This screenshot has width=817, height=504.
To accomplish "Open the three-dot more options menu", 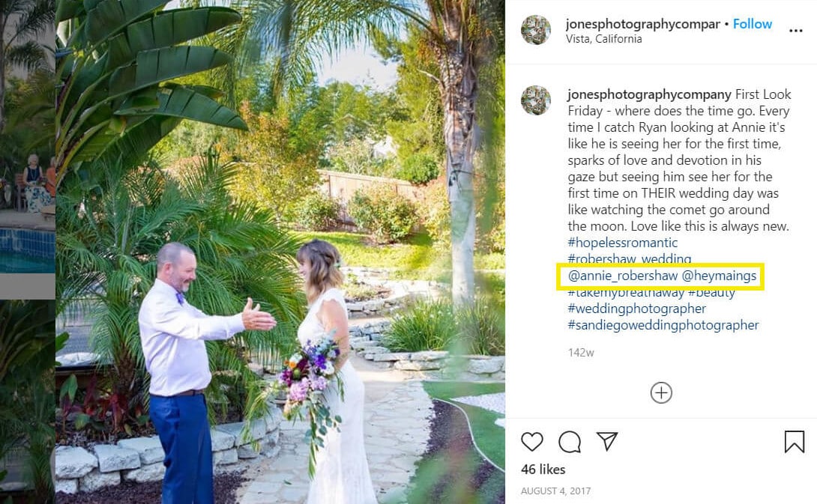I will click(795, 31).
